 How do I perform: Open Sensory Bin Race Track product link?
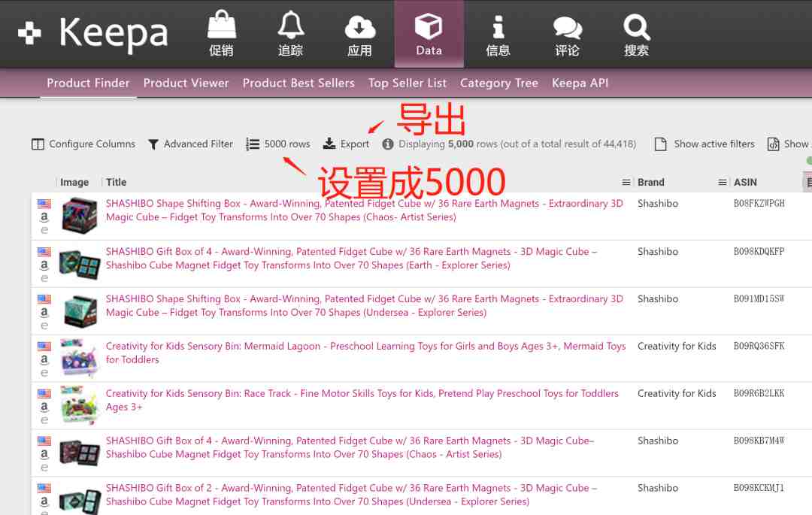[x=362, y=400]
